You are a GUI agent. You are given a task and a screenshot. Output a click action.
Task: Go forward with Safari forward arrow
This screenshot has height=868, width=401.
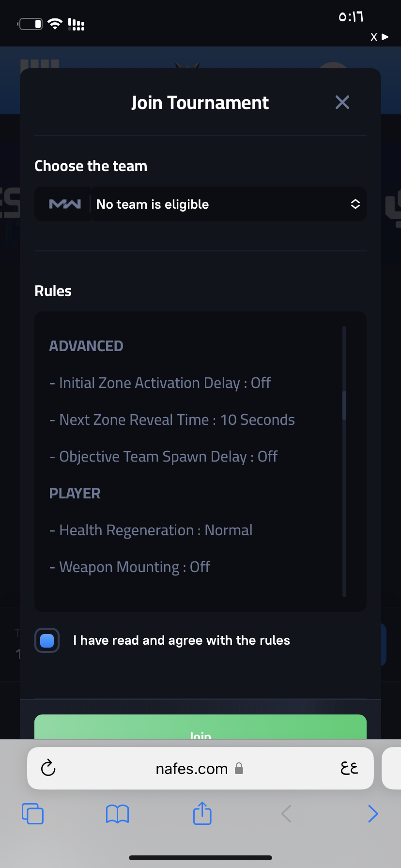372,814
